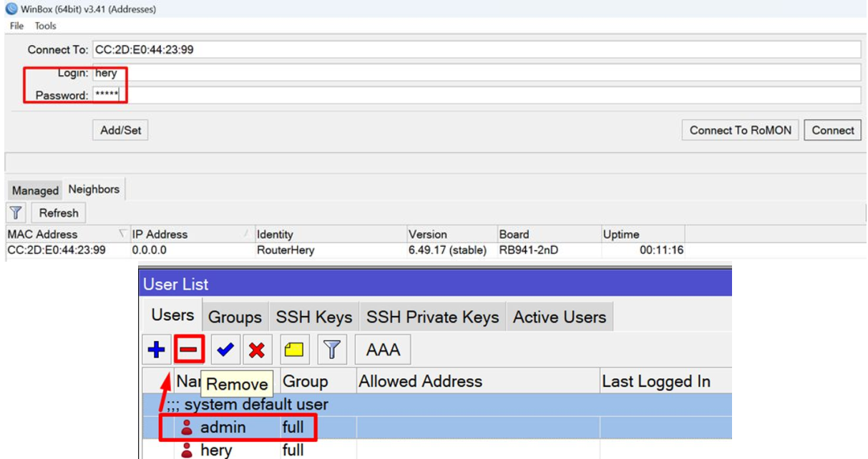Click the User List title bar

coord(435,284)
